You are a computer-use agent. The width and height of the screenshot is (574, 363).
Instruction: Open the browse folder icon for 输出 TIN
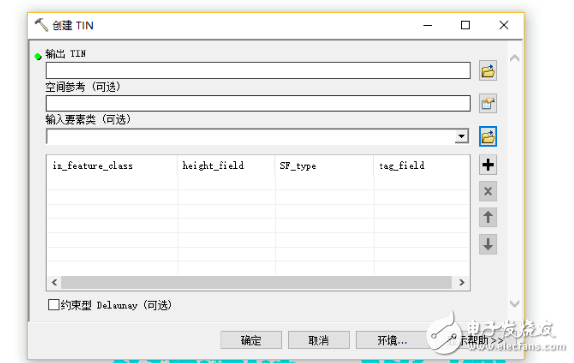pos(488,71)
